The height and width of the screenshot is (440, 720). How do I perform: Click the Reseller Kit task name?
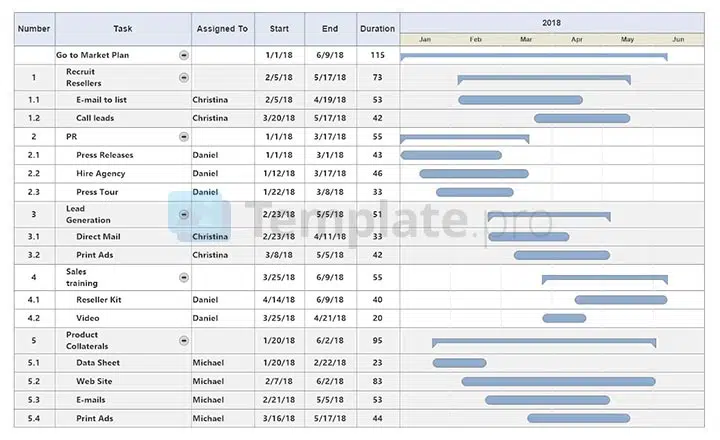pyautogui.click(x=99, y=300)
